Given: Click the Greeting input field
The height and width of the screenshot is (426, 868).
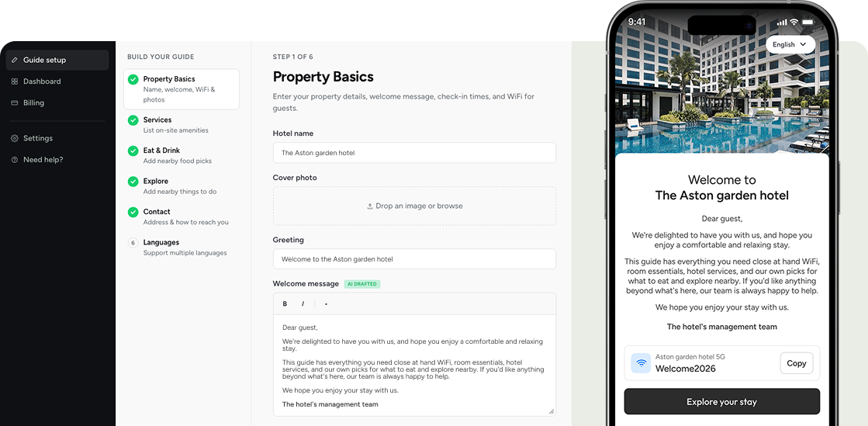Looking at the screenshot, I should (415, 258).
